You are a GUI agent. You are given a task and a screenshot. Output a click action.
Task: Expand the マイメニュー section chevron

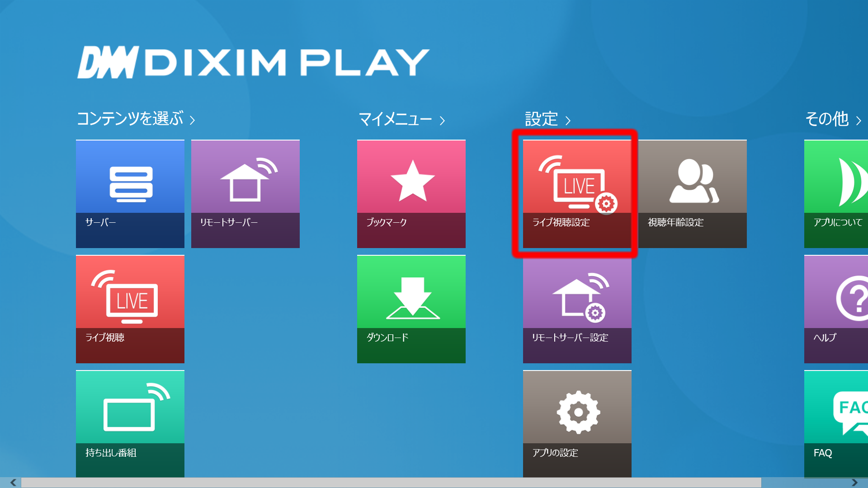[x=443, y=119]
